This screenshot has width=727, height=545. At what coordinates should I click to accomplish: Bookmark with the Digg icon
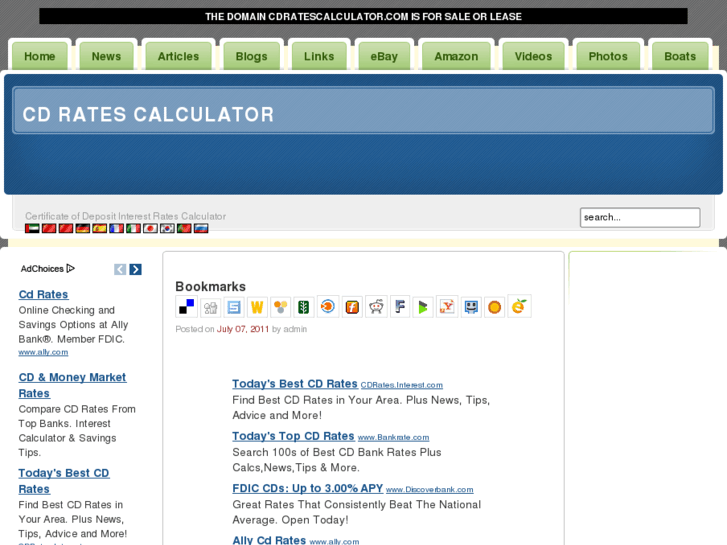[x=210, y=307]
